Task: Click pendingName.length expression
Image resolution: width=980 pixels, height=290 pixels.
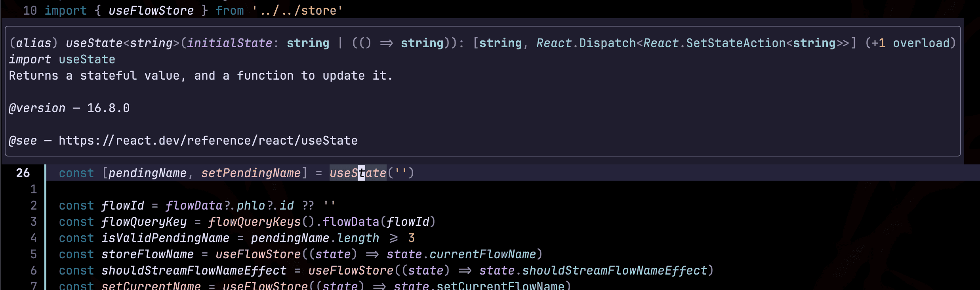Action: (x=315, y=238)
